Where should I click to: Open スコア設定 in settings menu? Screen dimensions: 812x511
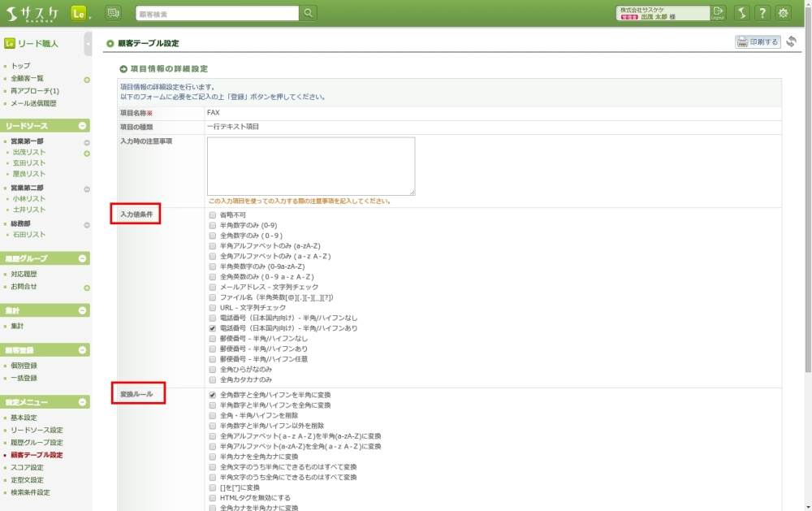pyautogui.click(x=28, y=467)
